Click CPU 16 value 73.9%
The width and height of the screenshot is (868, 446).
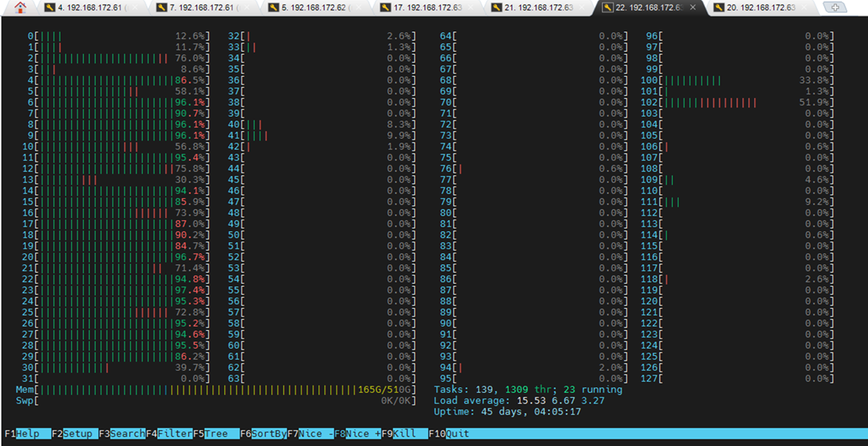[x=190, y=213]
